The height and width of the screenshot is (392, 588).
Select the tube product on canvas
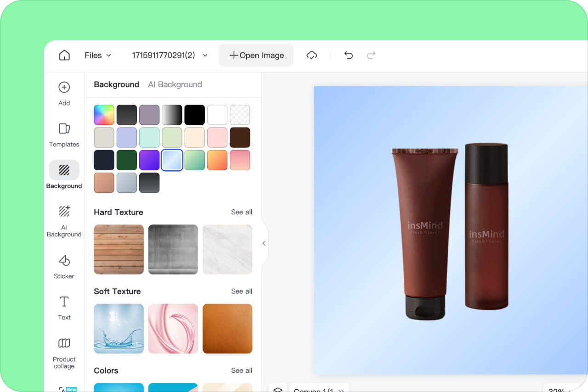point(425,234)
